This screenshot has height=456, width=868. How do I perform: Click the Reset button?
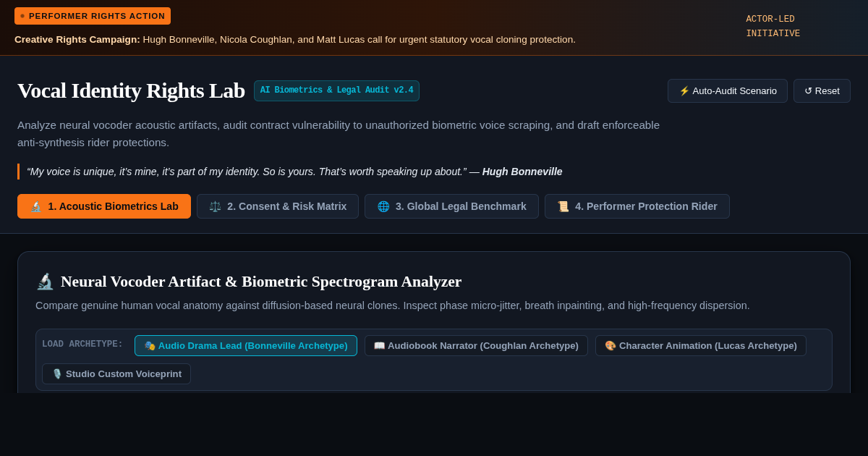[x=822, y=91]
